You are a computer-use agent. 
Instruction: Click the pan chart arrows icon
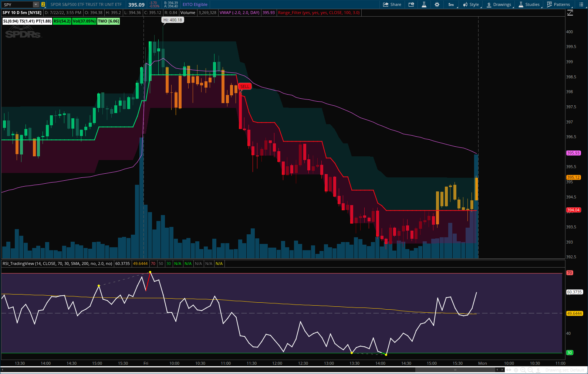pyautogui.click(x=509, y=370)
